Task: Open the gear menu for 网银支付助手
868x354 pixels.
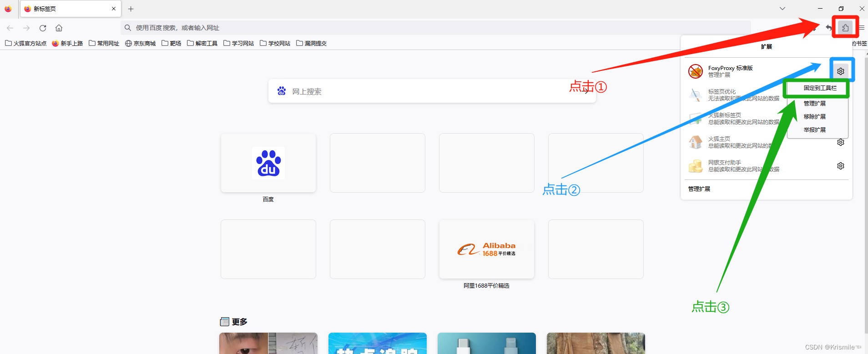Action: point(841,166)
